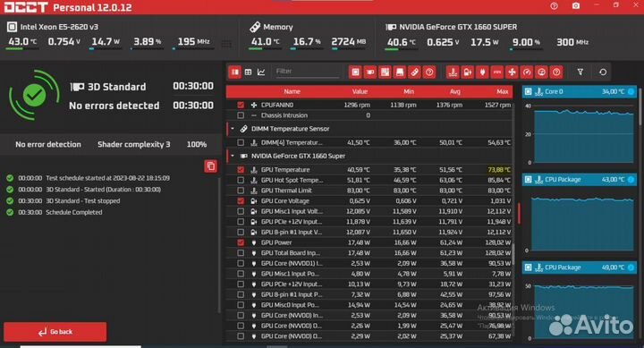Uncheck the GPU Core Voltage sensor
Image resolution: width=644 pixels, height=348 pixels.
(x=241, y=201)
